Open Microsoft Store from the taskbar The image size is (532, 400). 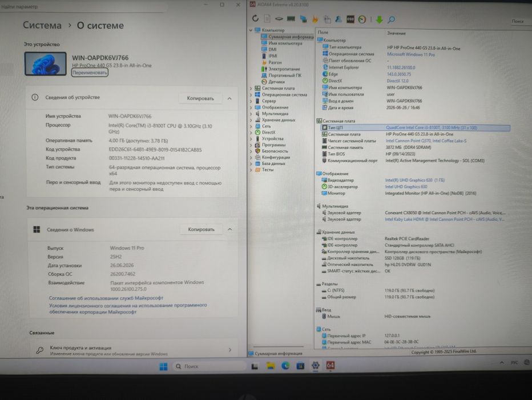point(300,366)
